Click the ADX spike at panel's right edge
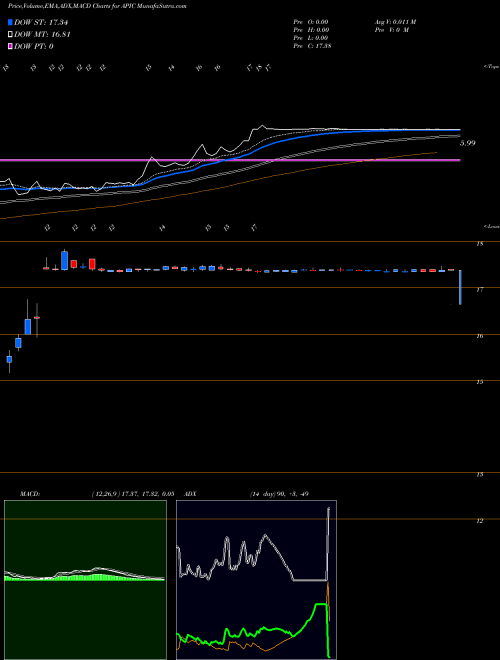The height and width of the screenshot is (660, 500). pos(328,543)
